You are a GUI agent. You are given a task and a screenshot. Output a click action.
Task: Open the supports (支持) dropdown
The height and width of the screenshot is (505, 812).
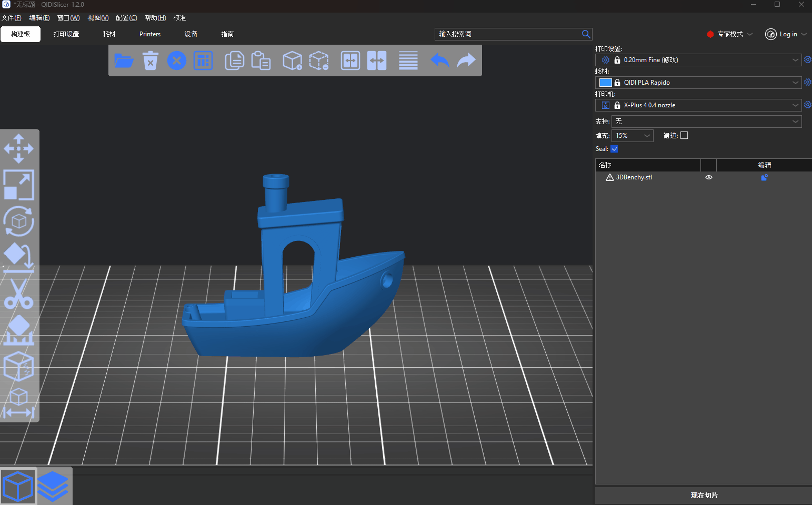point(707,122)
